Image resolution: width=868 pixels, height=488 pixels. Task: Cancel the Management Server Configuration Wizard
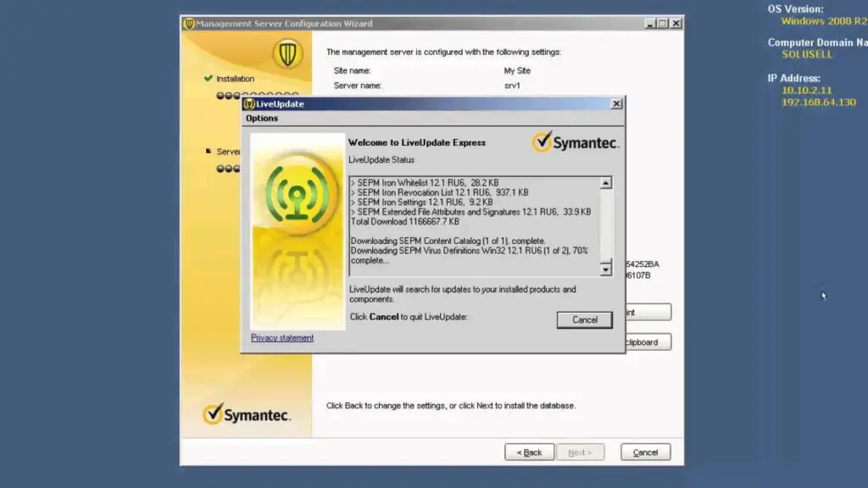(645, 452)
